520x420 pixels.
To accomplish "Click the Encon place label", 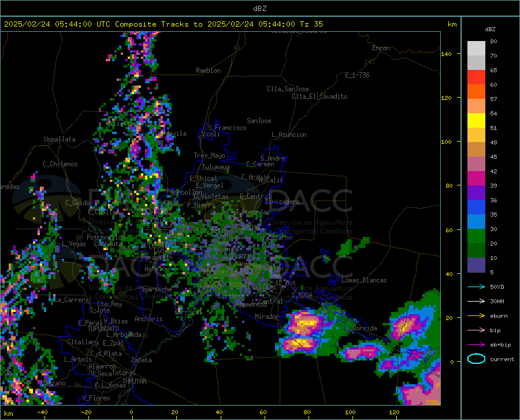I will click(381, 48).
